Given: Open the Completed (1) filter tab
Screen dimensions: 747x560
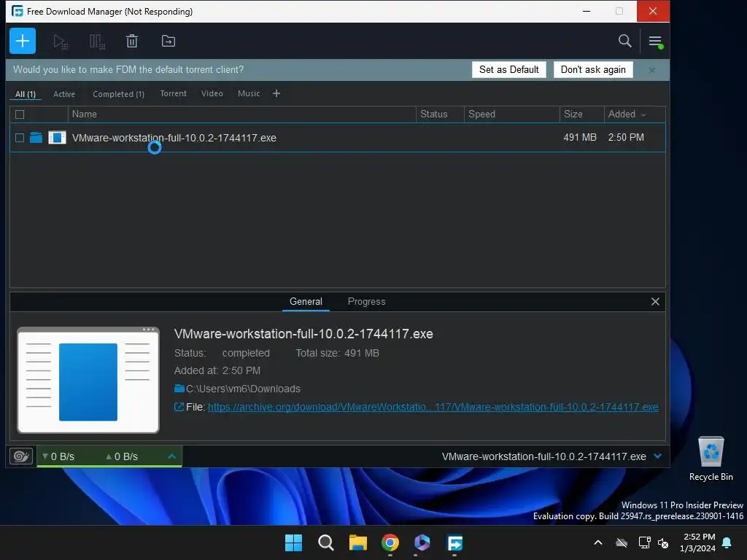Looking at the screenshot, I should coord(118,94).
